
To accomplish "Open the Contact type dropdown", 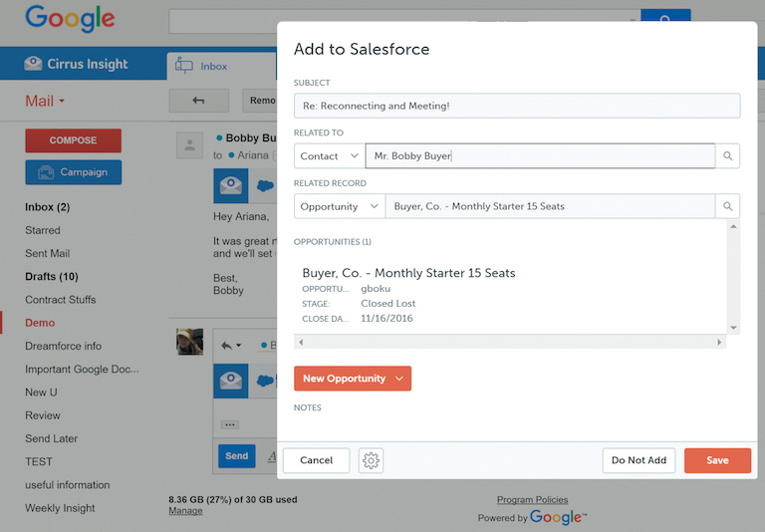I will [x=330, y=156].
